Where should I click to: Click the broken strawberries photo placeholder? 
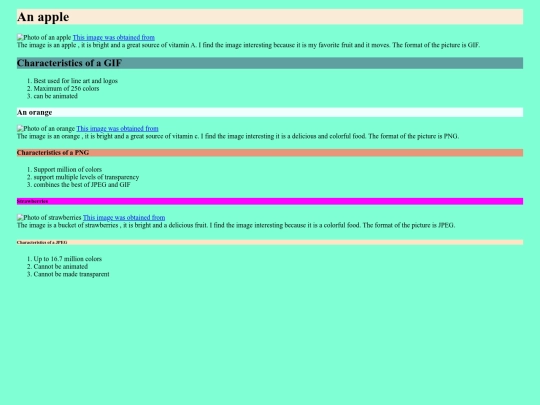pyautogui.click(x=49, y=217)
